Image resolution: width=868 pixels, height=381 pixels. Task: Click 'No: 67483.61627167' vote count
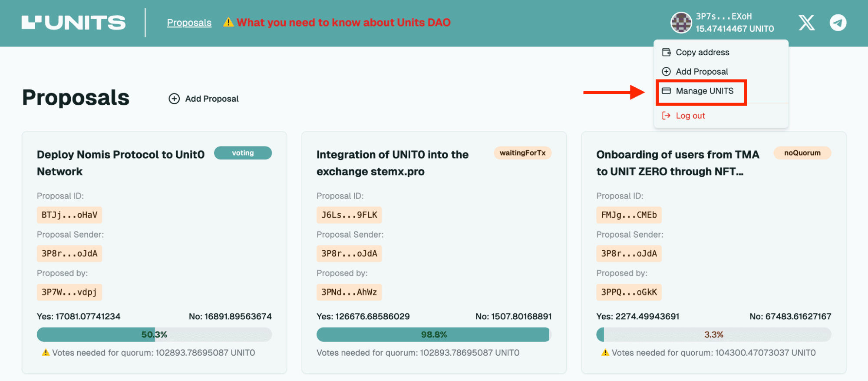[x=790, y=316]
